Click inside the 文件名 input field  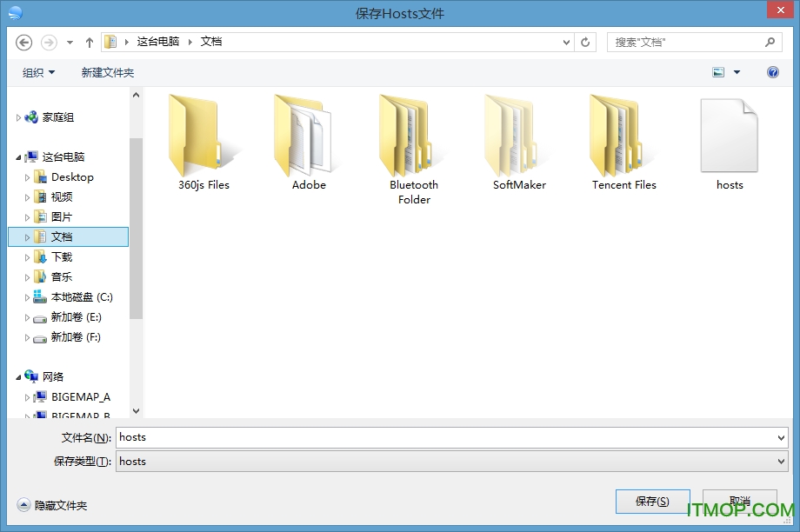[348, 437]
